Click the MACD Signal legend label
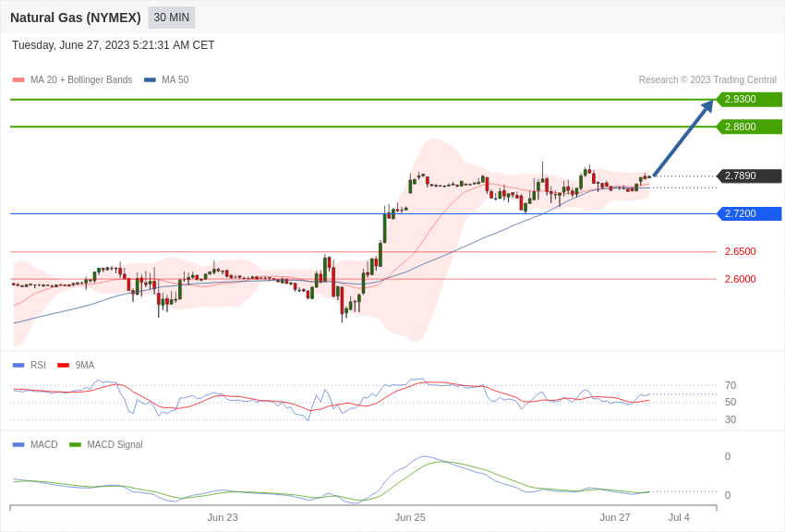 click(x=115, y=444)
